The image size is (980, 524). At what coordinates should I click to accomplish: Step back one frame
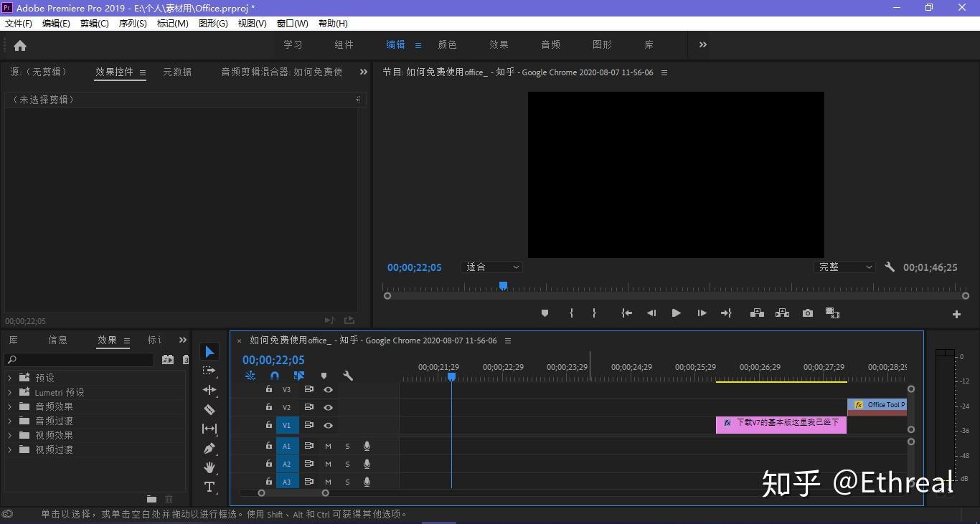click(x=651, y=313)
